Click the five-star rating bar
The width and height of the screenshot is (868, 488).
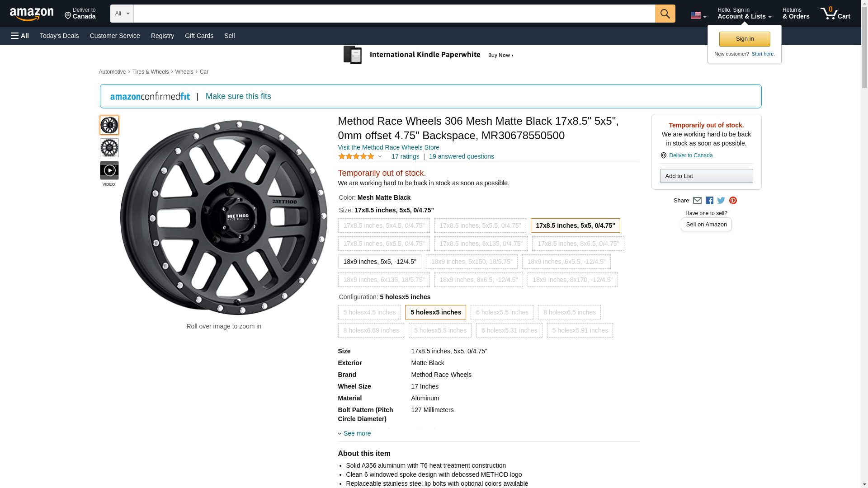click(x=357, y=156)
